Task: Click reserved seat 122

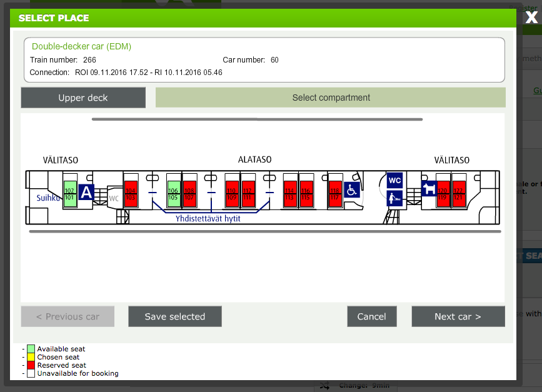Action: click(x=459, y=188)
